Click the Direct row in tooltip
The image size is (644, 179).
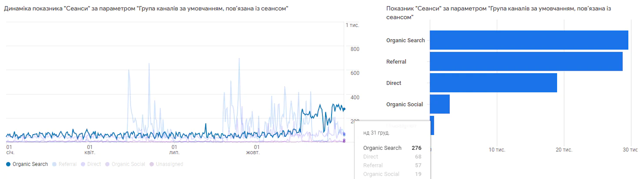click(392, 157)
